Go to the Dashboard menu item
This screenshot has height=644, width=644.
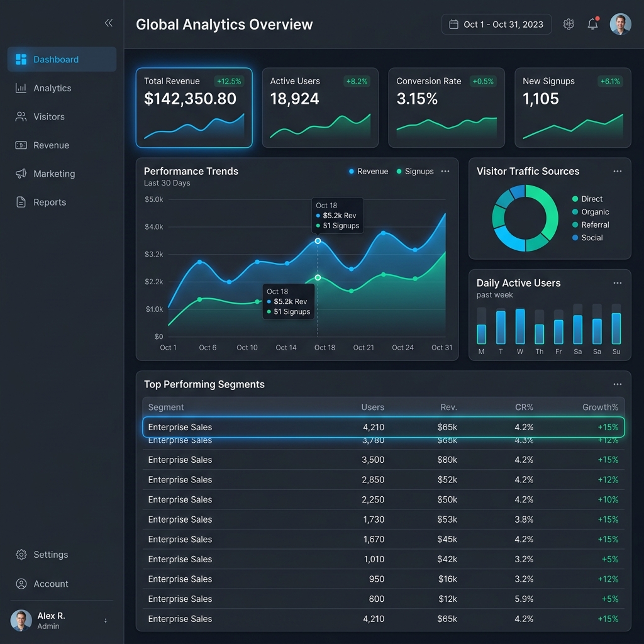click(x=62, y=59)
